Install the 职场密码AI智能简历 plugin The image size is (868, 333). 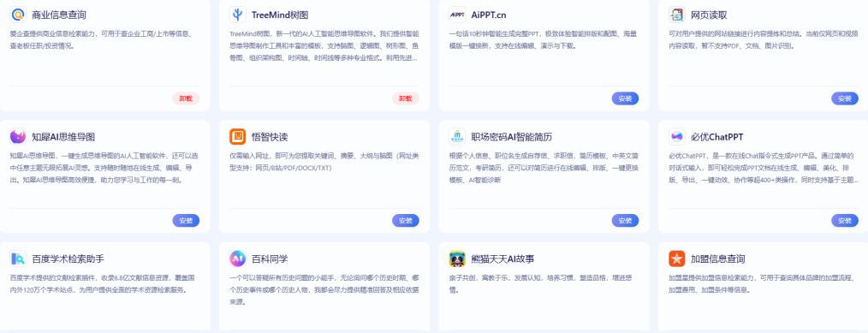click(625, 220)
